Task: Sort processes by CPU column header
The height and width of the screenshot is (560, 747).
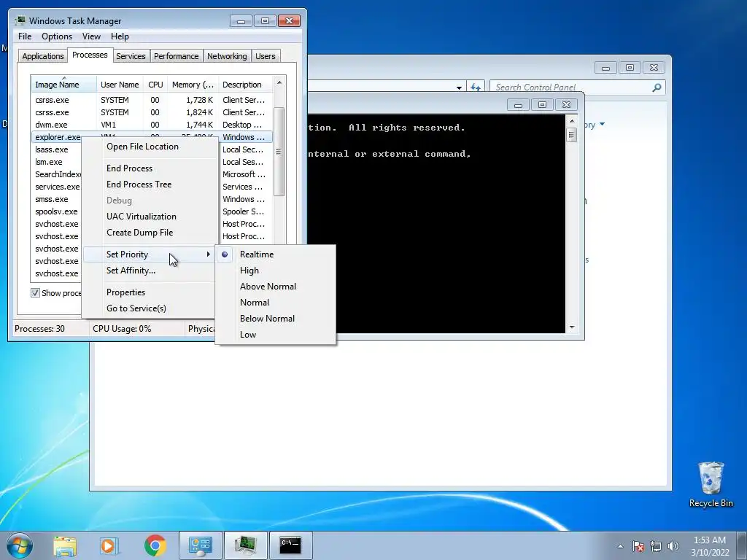Action: (x=155, y=85)
